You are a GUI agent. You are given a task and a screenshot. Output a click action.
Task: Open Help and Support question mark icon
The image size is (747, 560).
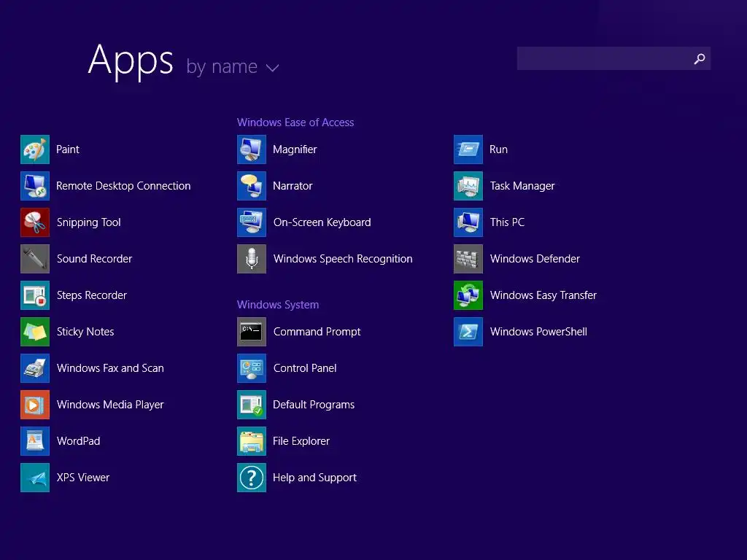(252, 478)
